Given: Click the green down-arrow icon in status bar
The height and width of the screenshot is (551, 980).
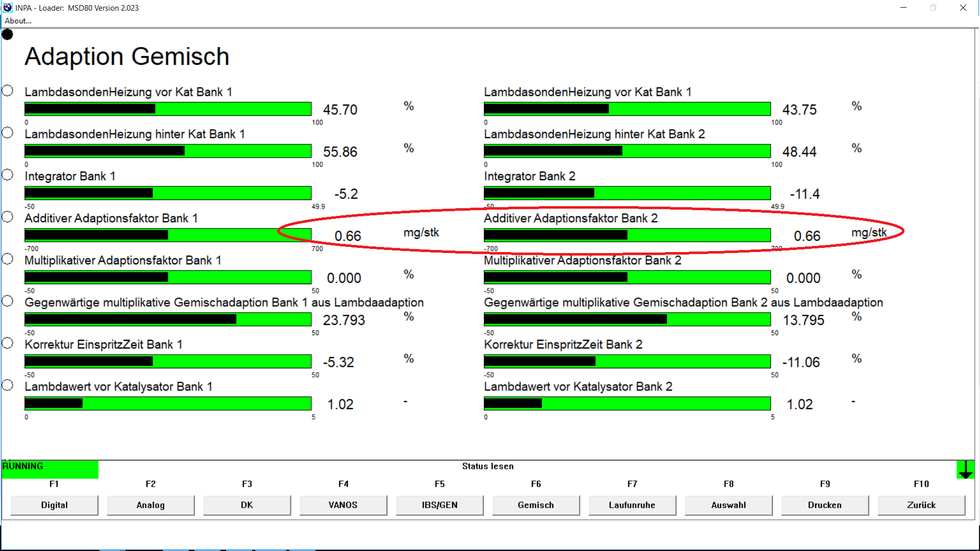Looking at the screenshot, I should coord(965,469).
